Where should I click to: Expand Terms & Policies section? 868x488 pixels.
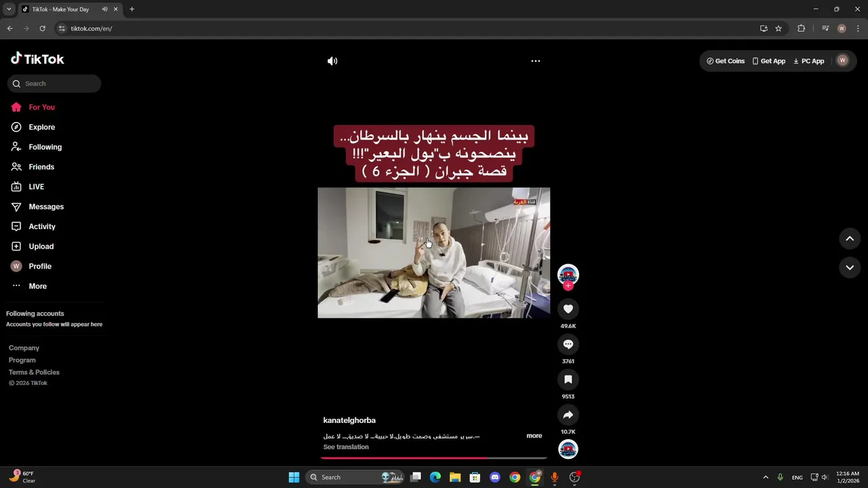click(34, 372)
